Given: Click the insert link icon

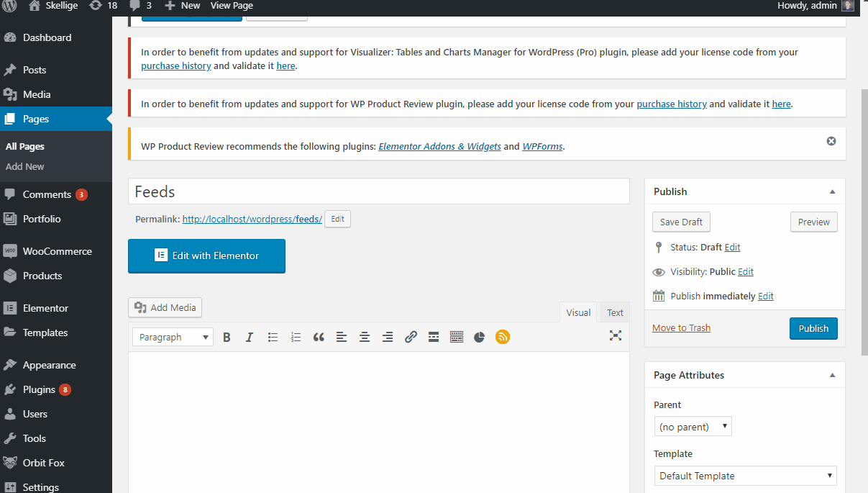Looking at the screenshot, I should [x=411, y=337].
